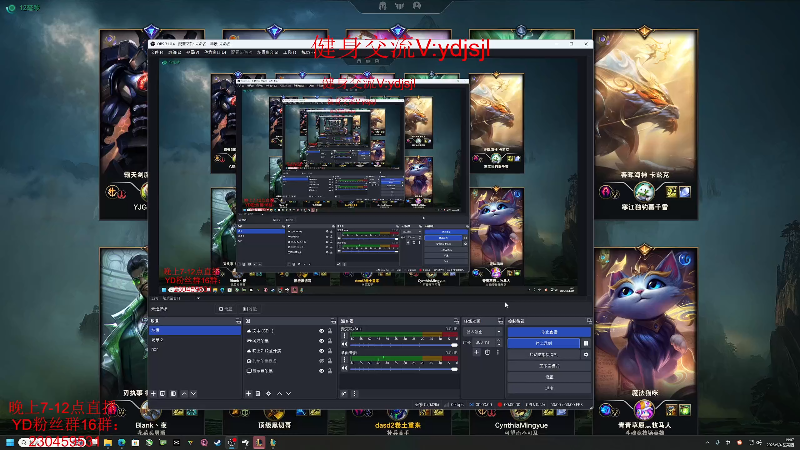Select the highlighted first scene in list

(195, 330)
